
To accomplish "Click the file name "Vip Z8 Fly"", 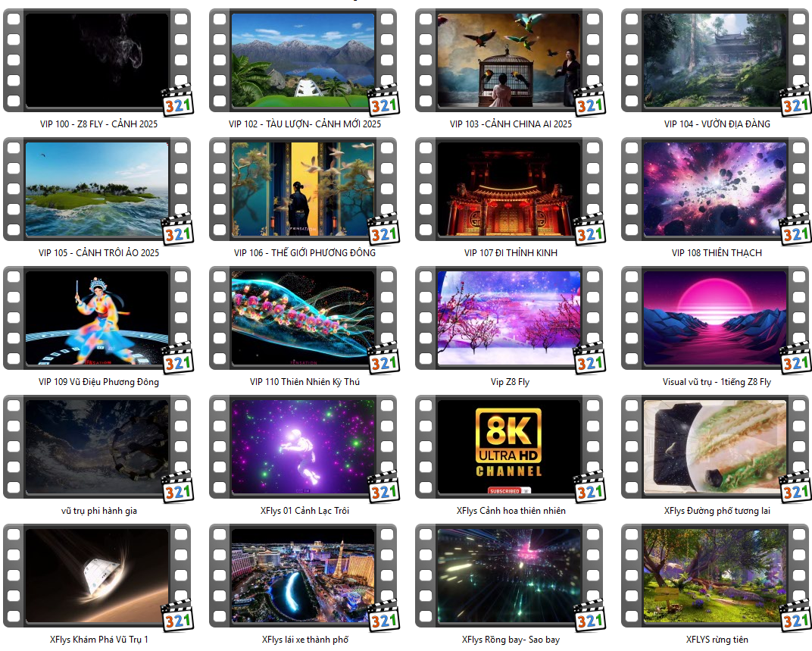I will pyautogui.click(x=510, y=382).
